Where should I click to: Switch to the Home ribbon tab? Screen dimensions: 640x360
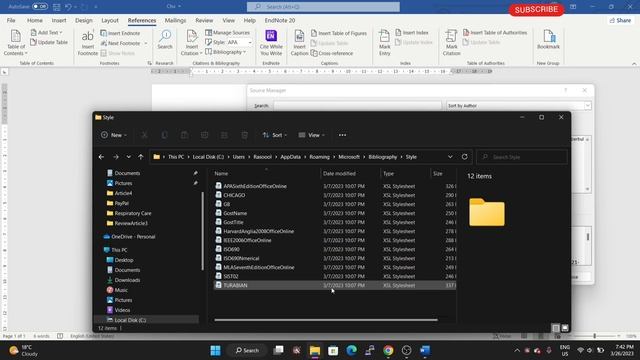(x=35, y=20)
